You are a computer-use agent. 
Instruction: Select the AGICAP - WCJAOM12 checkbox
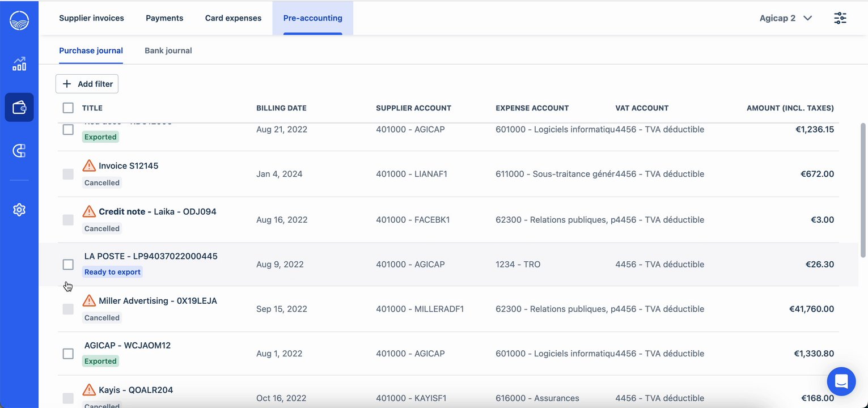click(x=68, y=354)
